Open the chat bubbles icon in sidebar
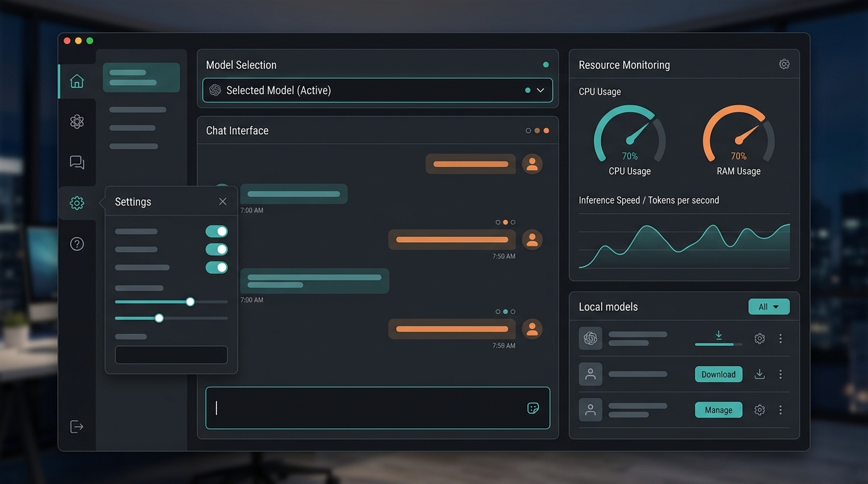This screenshot has height=484, width=868. tap(77, 163)
